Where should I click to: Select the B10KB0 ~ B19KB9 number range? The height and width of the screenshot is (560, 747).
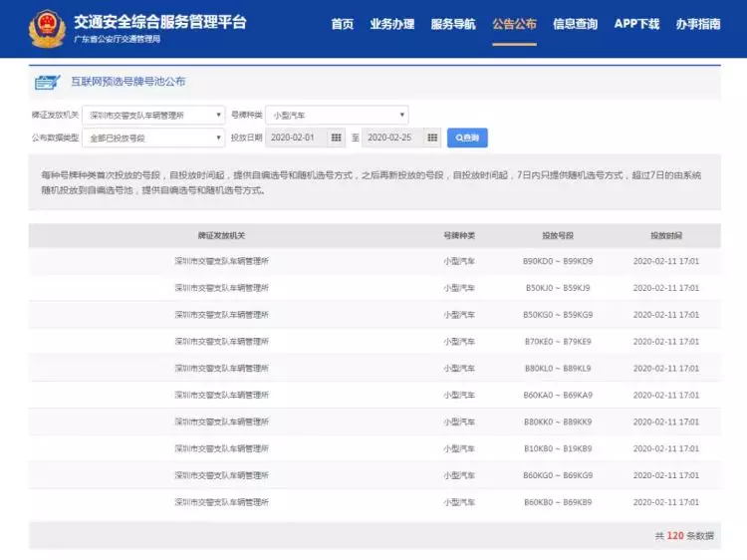point(558,448)
